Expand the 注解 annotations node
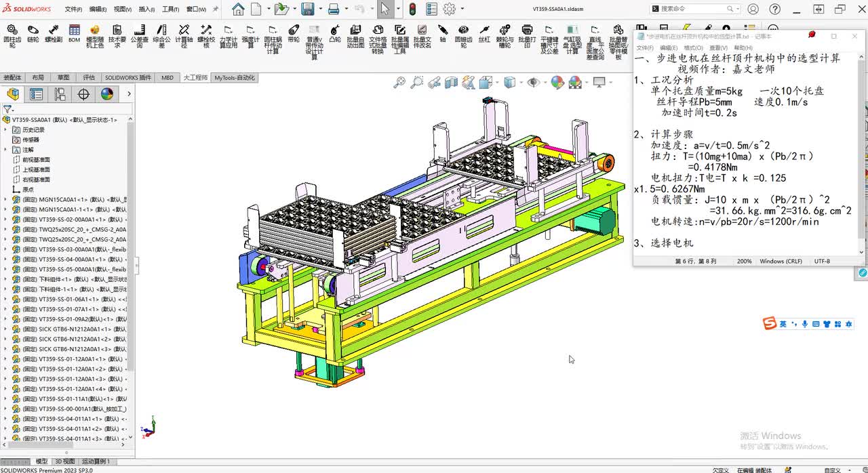The width and height of the screenshot is (868, 473). pos(5,150)
